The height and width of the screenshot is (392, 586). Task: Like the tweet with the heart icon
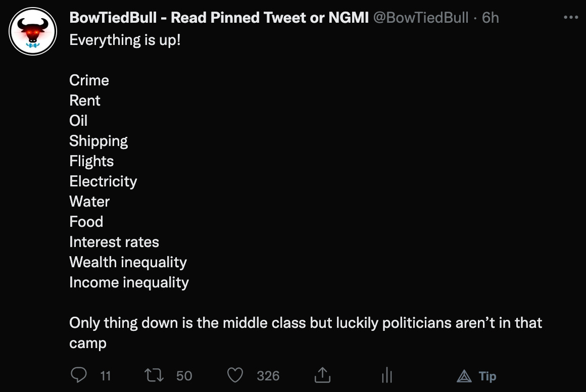[x=235, y=375]
